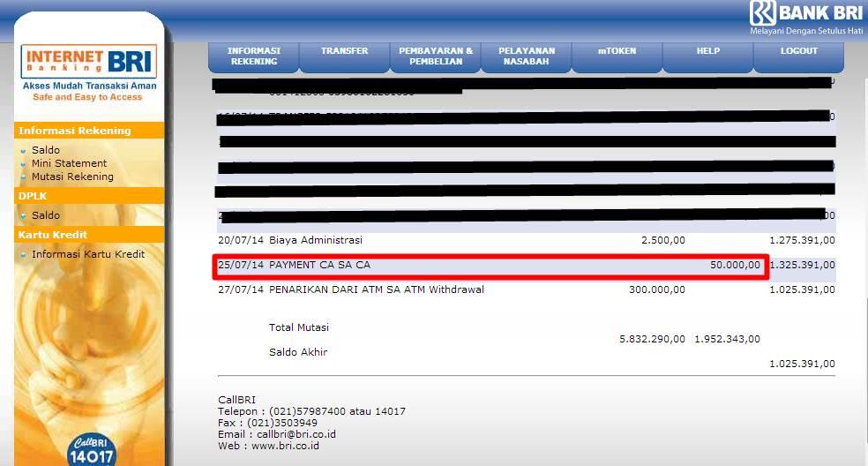Image resolution: width=868 pixels, height=466 pixels.
Task: Click the Kartu Kredit sidebar header
Action: click(89, 235)
